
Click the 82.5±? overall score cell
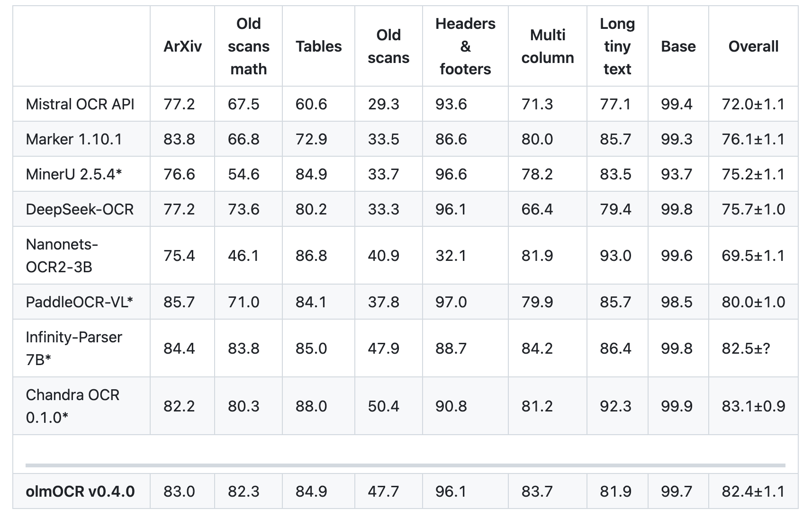tap(746, 348)
